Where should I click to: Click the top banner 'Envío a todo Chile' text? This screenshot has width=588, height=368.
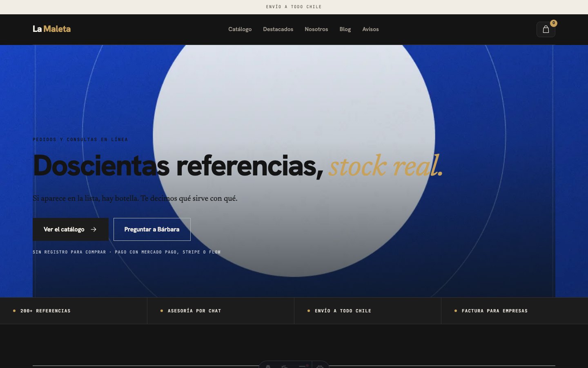(294, 7)
